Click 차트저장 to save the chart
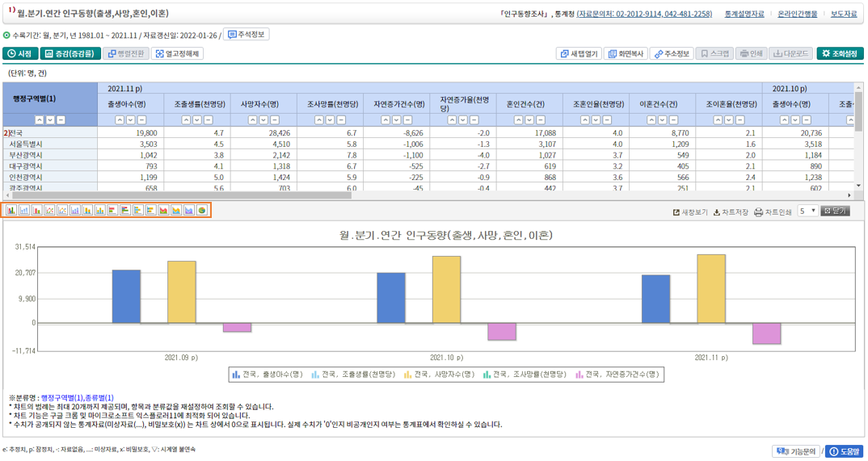The height and width of the screenshot is (461, 868). 731,212
